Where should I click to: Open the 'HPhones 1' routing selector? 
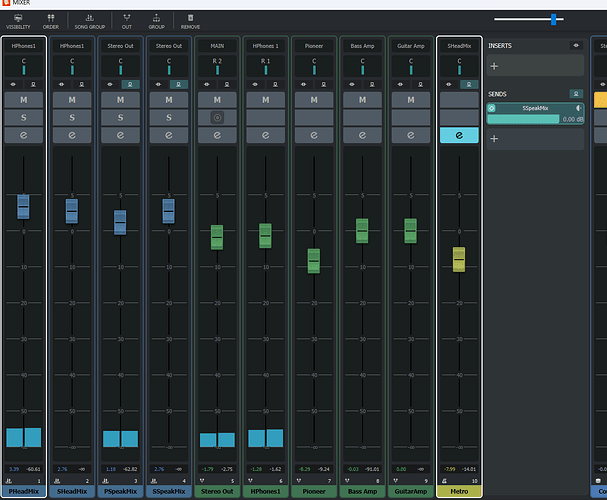click(266, 46)
